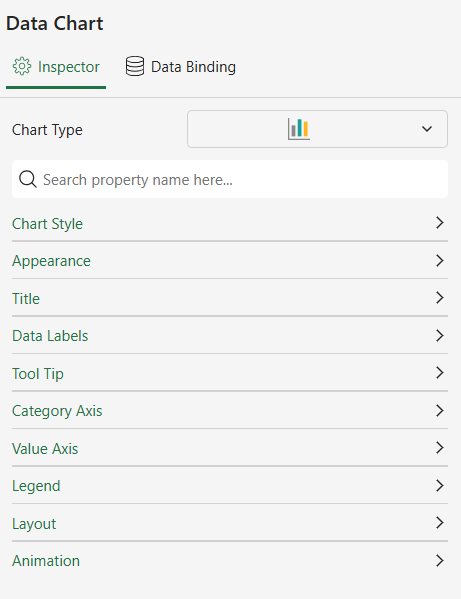Open the Chart Type dropdown arrow
The image size is (461, 599).
click(x=427, y=129)
